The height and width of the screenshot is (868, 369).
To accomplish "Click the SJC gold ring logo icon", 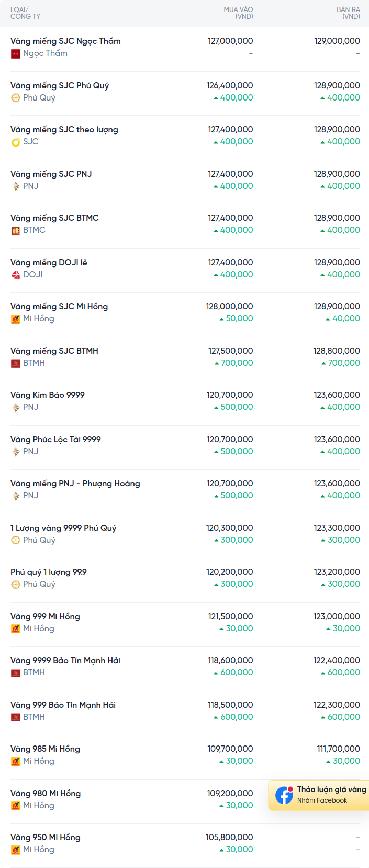I will [x=16, y=142].
